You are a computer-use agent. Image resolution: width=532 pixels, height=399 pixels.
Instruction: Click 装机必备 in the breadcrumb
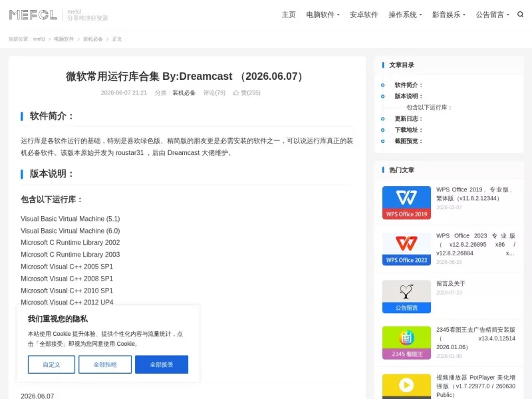[93, 39]
